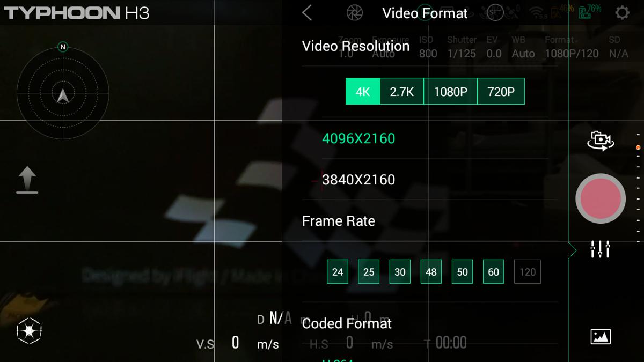644x362 pixels.
Task: Tap the controller battery 46% indicator
Action: (562, 11)
